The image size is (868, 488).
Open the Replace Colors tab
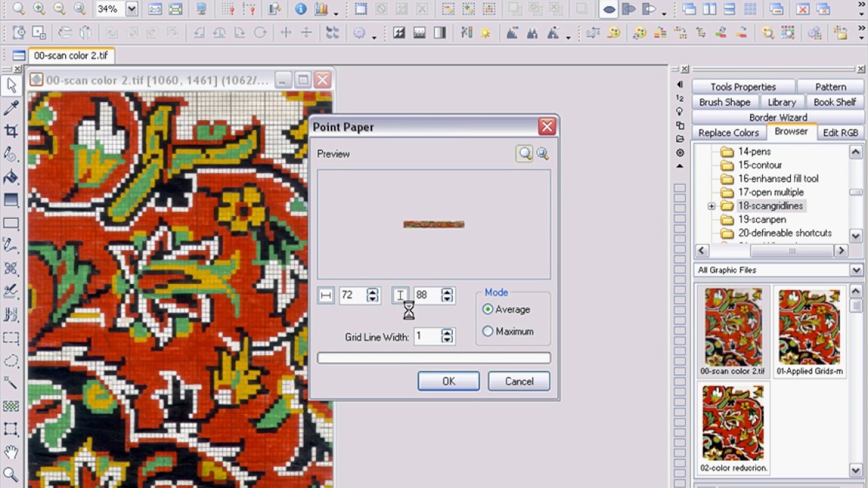pyautogui.click(x=729, y=133)
